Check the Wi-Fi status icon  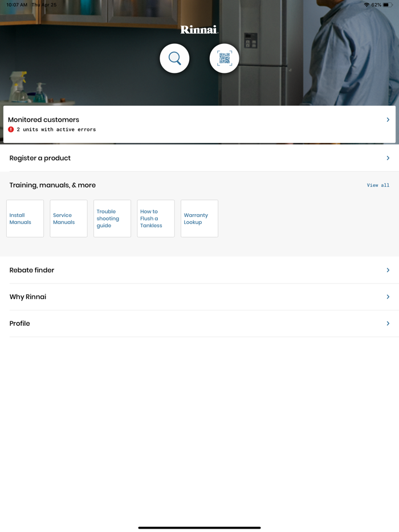(x=367, y=5)
